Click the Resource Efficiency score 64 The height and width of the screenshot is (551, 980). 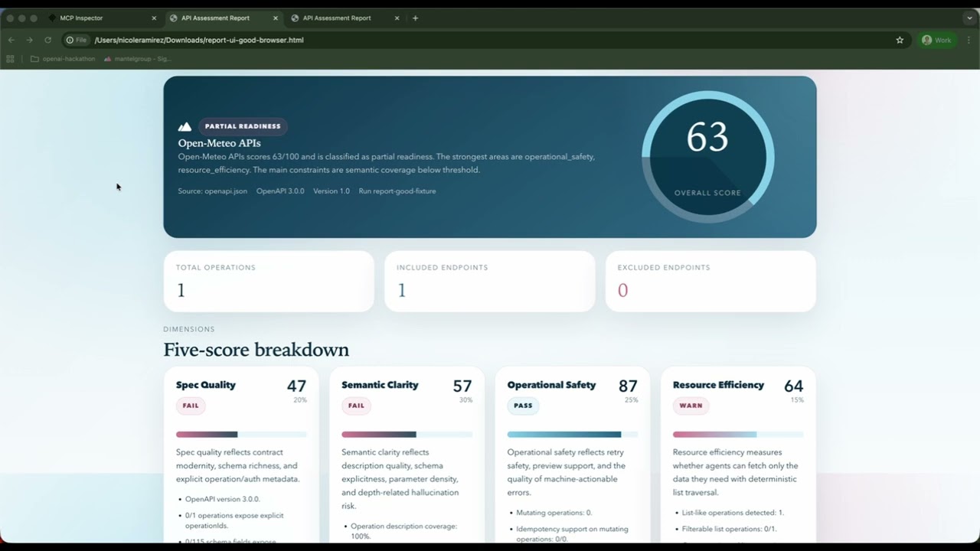[794, 386]
